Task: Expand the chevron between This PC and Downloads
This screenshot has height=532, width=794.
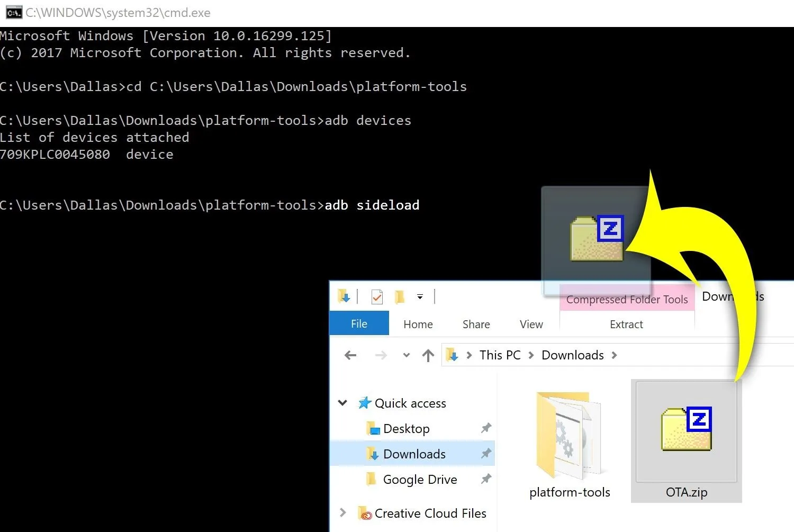Action: point(531,355)
